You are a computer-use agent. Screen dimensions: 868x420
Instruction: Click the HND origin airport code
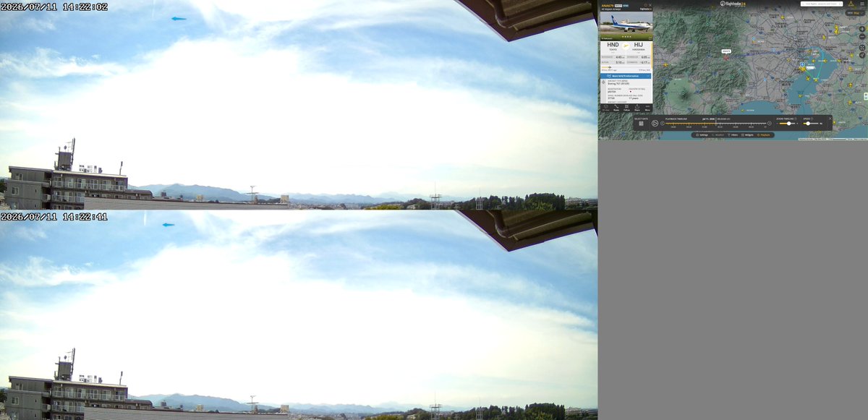tap(613, 45)
